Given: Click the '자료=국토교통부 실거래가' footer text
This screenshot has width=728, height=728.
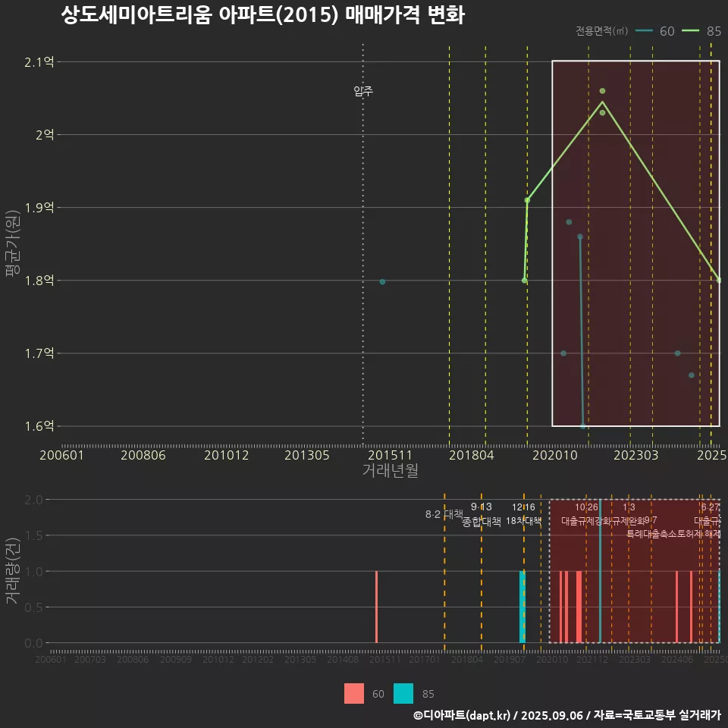Looking at the screenshot, I should [657, 715].
